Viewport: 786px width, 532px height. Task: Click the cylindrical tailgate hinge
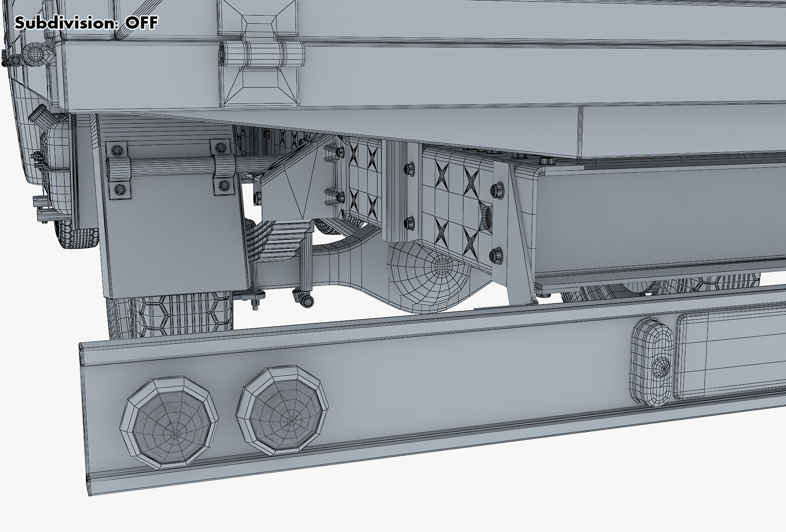click(262, 53)
